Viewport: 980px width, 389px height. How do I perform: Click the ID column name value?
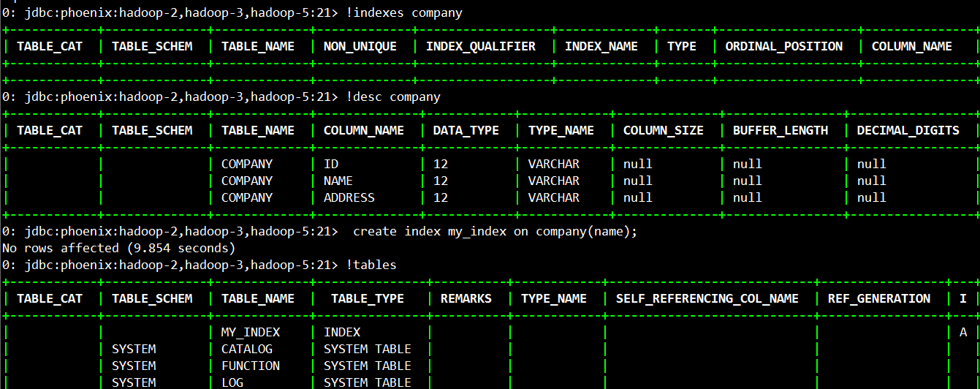pos(331,164)
